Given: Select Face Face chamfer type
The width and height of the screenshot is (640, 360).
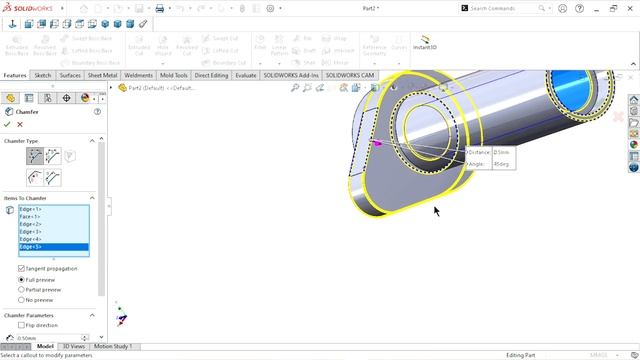Looking at the screenshot, I should [53, 178].
